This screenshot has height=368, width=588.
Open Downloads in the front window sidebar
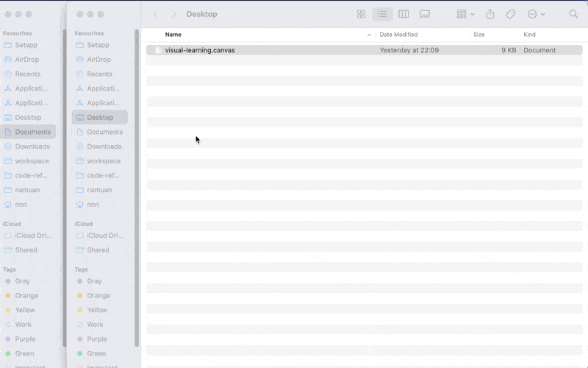point(100,146)
